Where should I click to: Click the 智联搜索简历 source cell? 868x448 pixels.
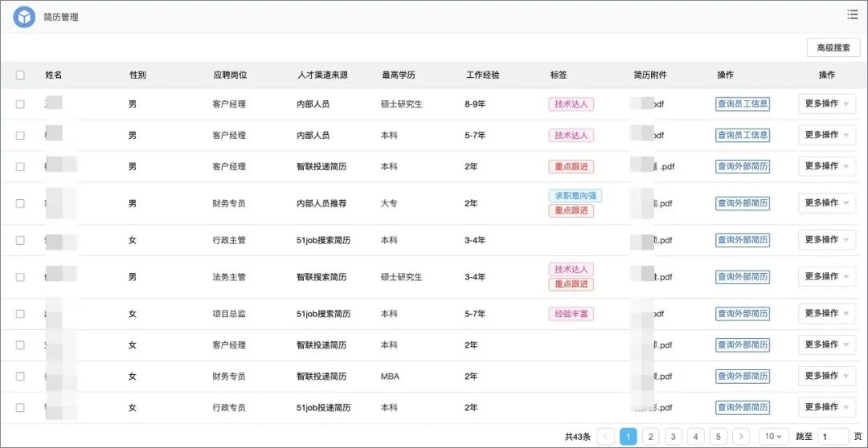[321, 277]
